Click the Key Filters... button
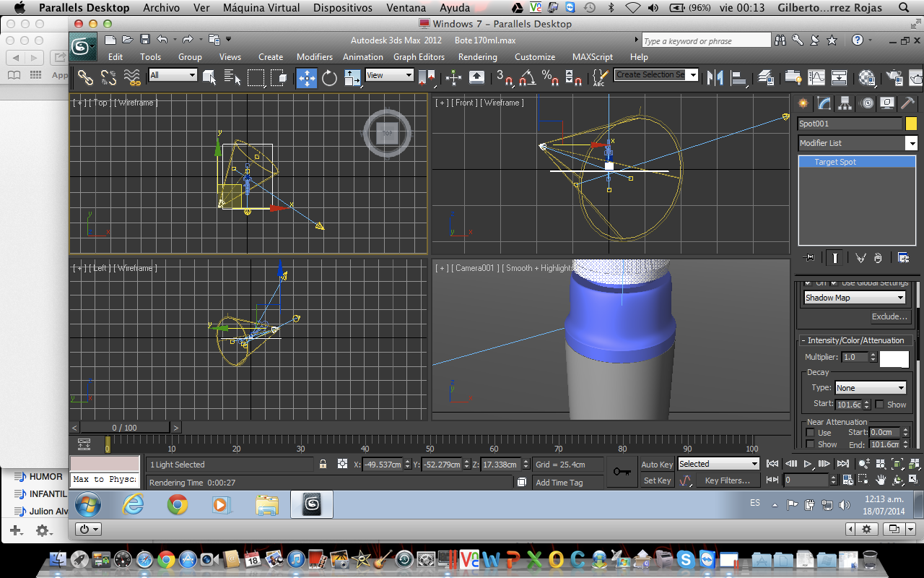The width and height of the screenshot is (924, 578). [727, 480]
